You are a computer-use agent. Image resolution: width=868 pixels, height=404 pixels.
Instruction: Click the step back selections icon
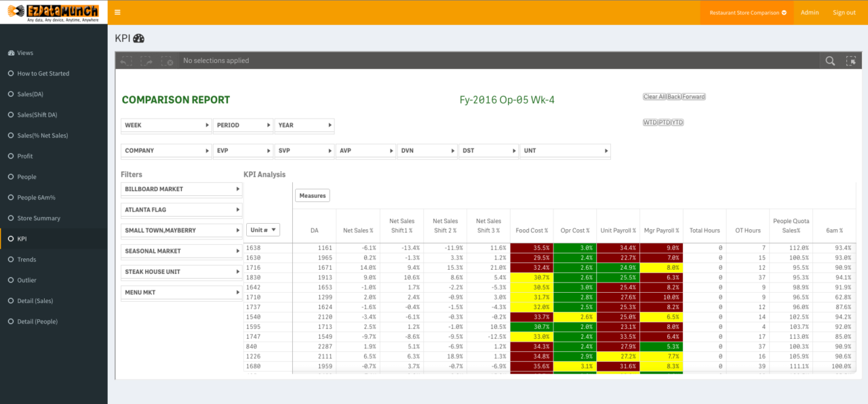point(126,61)
